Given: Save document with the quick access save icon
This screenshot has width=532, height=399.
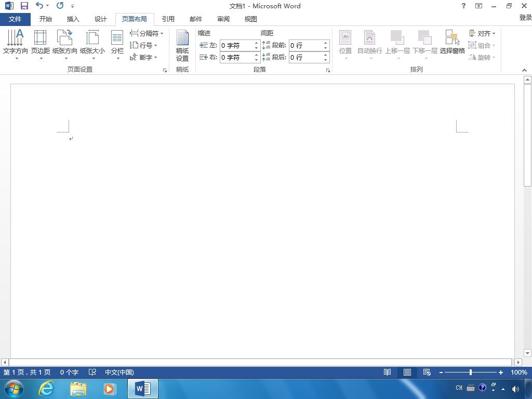Looking at the screenshot, I should 24,6.
